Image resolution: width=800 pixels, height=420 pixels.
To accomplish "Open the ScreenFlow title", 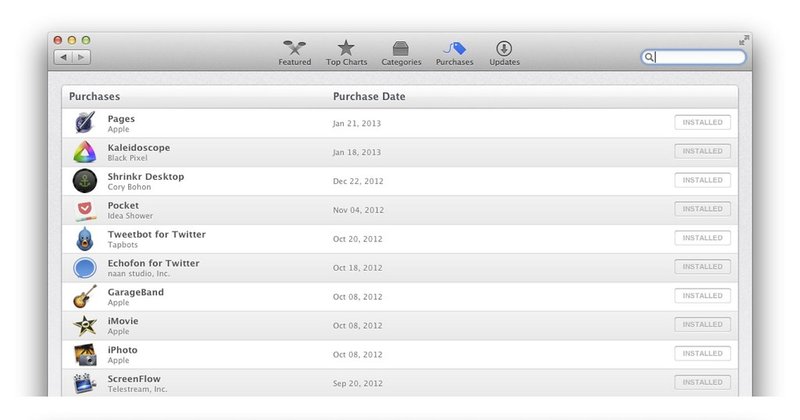I will (134, 379).
